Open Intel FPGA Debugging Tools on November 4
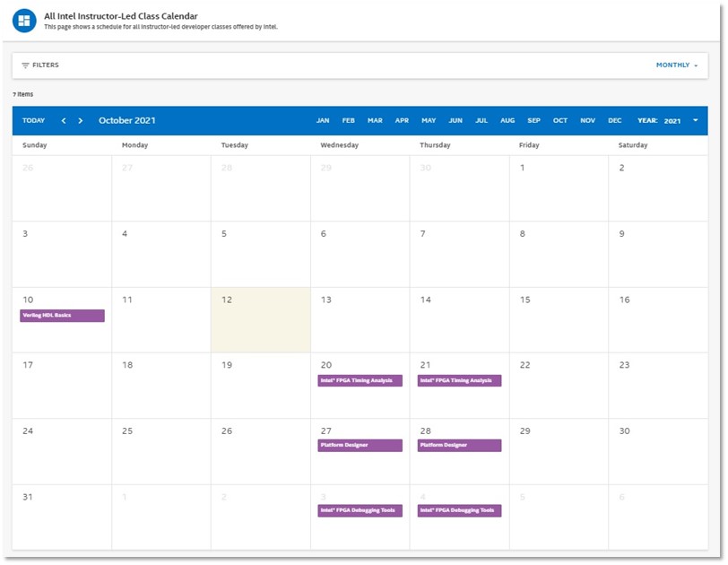The width and height of the screenshot is (728, 565). click(x=459, y=511)
